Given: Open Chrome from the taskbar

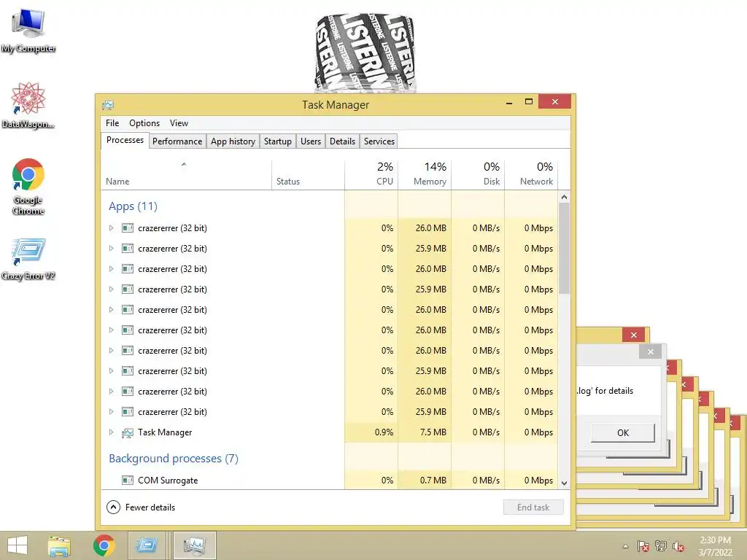Looking at the screenshot, I should (x=104, y=545).
